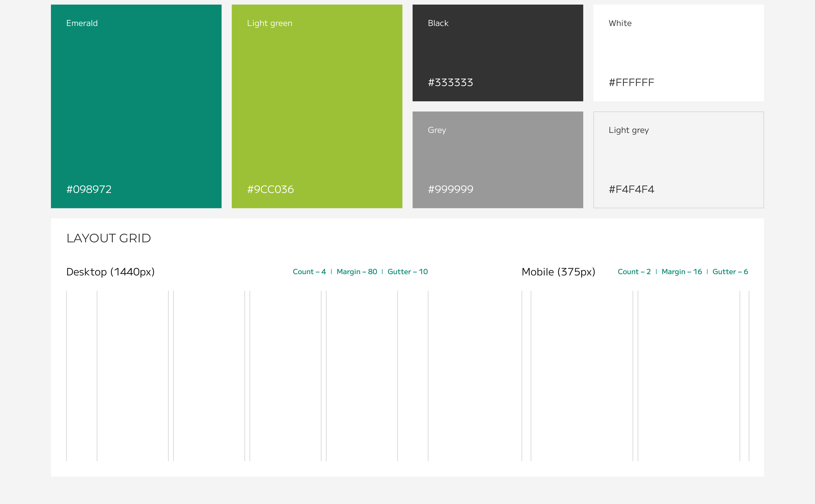Viewport: 815px width, 504px height.
Task: Click desktop Count – 4 text
Action: [x=309, y=272]
